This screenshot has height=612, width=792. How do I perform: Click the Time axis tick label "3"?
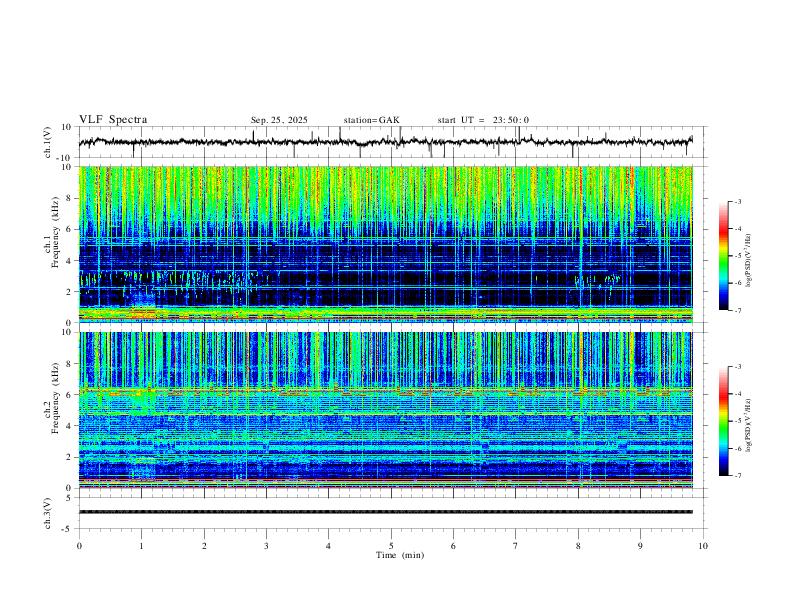pyautogui.click(x=266, y=546)
